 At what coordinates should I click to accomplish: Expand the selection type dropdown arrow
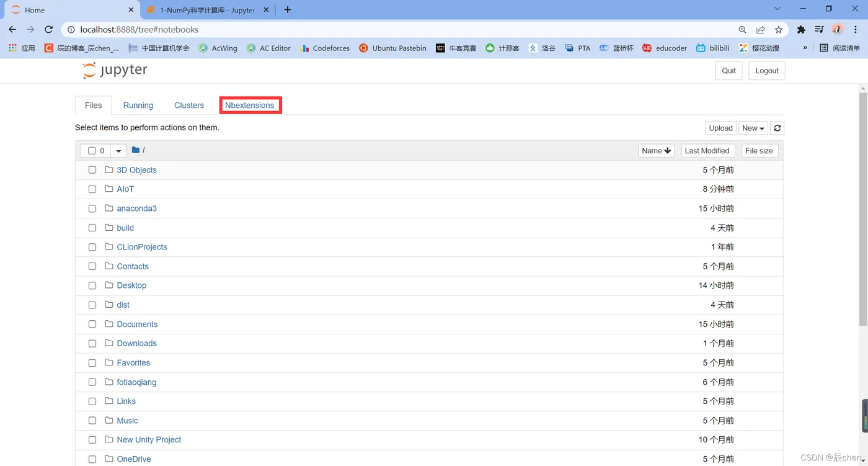click(118, 151)
